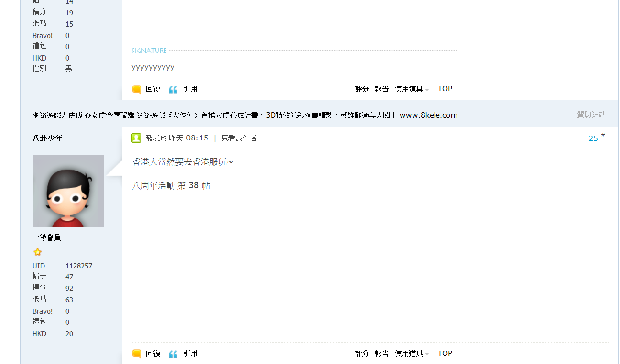Click the reply bubble icon in 八卦少年's post
This screenshot has width=620, height=364.
[x=137, y=354]
